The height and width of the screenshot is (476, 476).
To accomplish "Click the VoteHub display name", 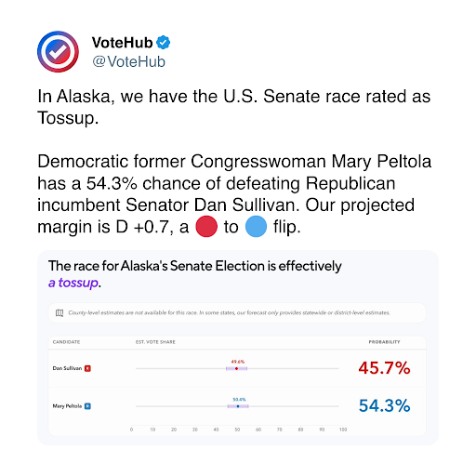I will pyautogui.click(x=123, y=43).
